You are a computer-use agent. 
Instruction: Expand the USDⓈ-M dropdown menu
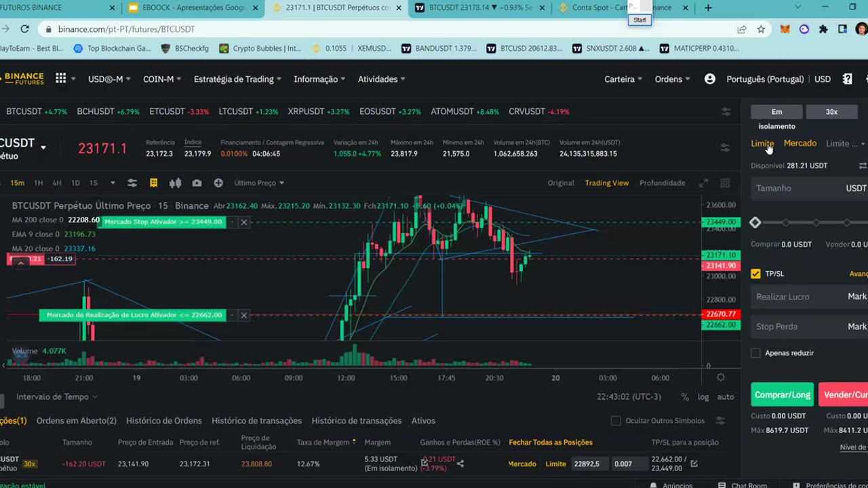(x=109, y=79)
